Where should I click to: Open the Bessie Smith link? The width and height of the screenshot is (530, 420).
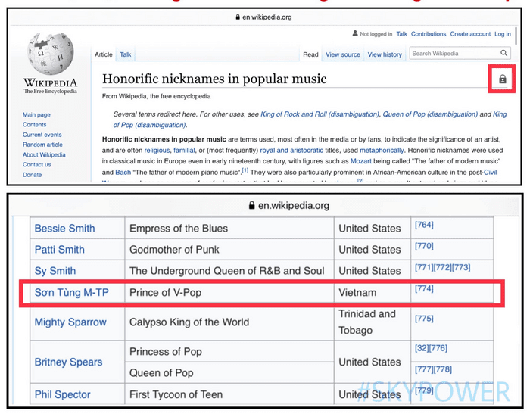64,228
